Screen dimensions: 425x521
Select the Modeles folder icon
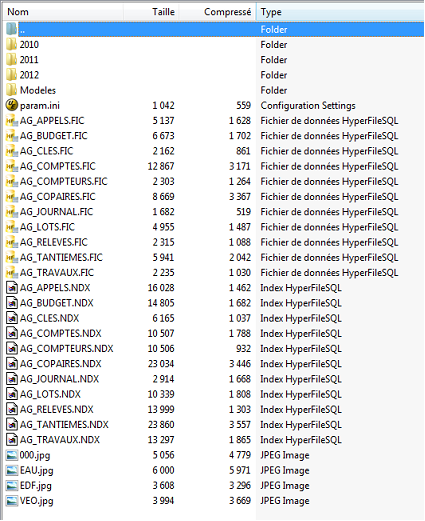pos(12,90)
